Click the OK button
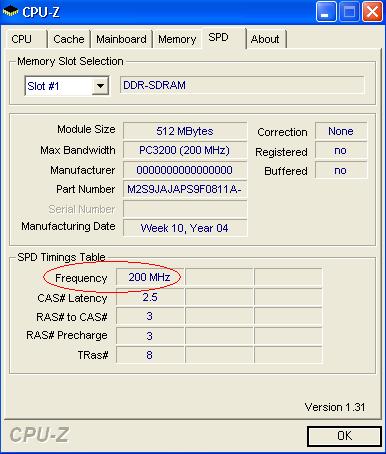This screenshot has height=454, width=386. (344, 436)
